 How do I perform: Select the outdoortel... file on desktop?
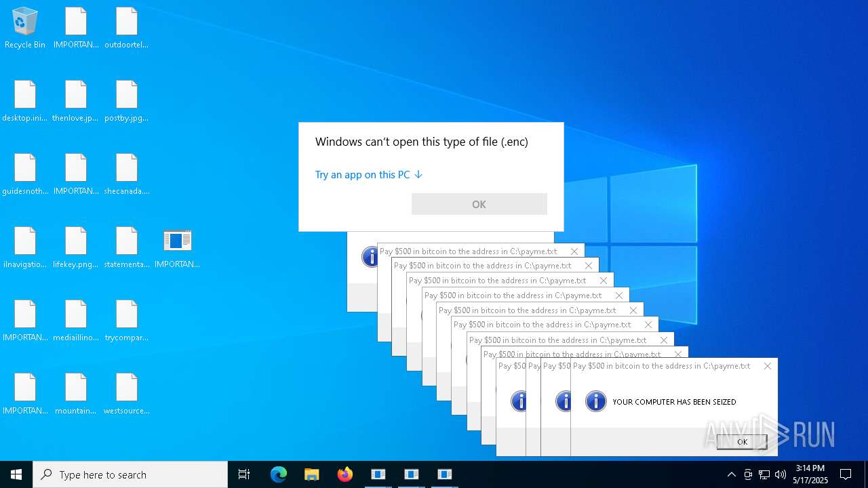pyautogui.click(x=127, y=28)
